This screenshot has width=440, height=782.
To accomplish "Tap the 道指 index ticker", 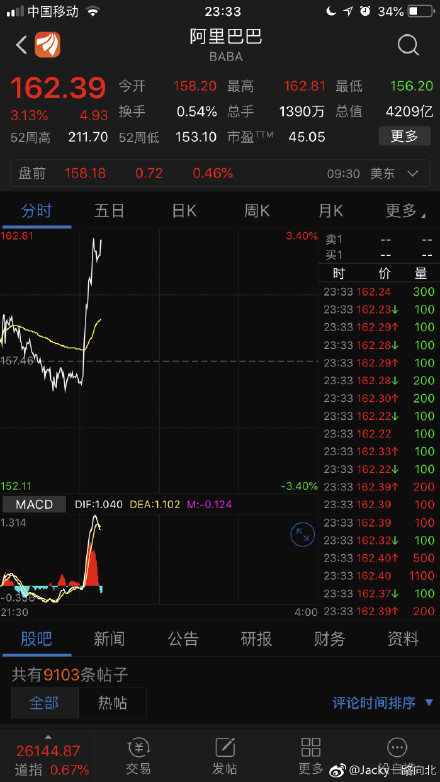I will (48, 759).
